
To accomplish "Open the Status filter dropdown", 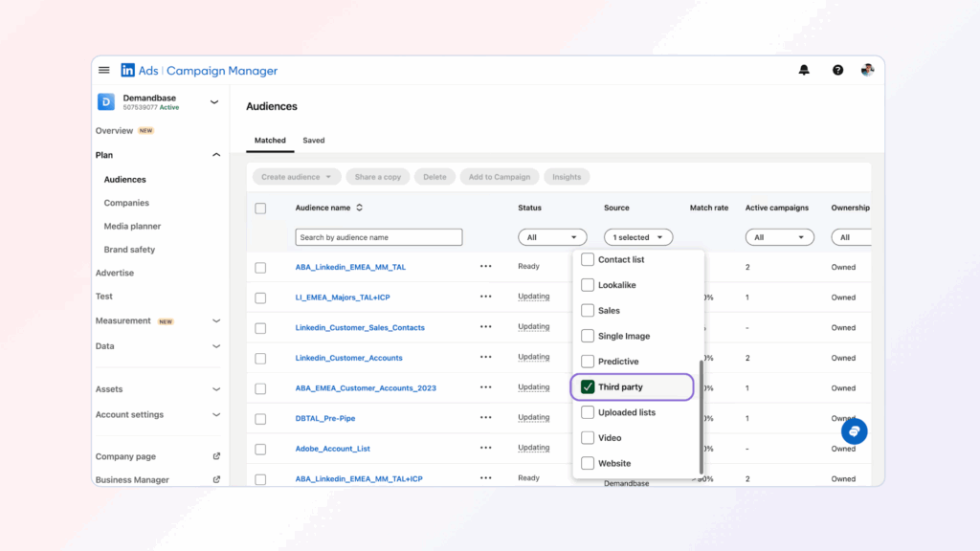I will pyautogui.click(x=552, y=237).
